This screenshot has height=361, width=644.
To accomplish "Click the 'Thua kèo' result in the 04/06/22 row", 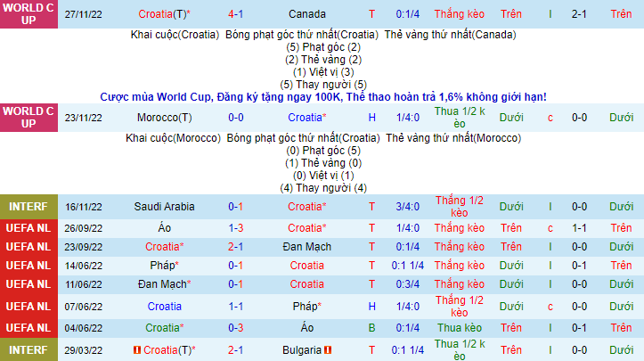I will (460, 328).
